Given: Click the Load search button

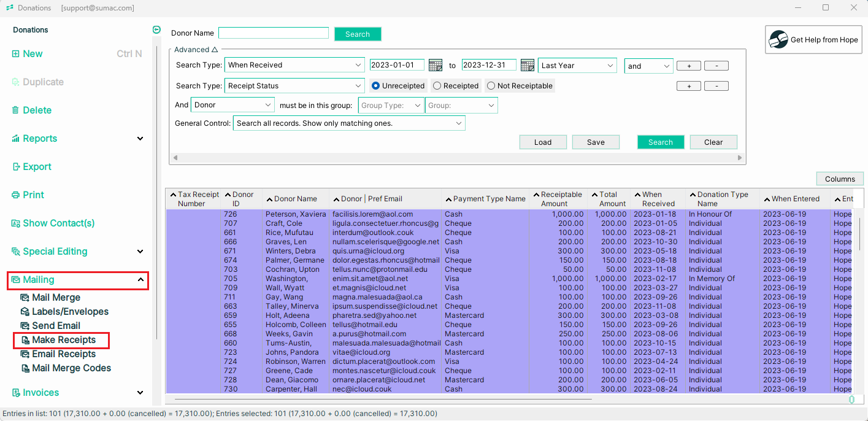Looking at the screenshot, I should (x=543, y=142).
